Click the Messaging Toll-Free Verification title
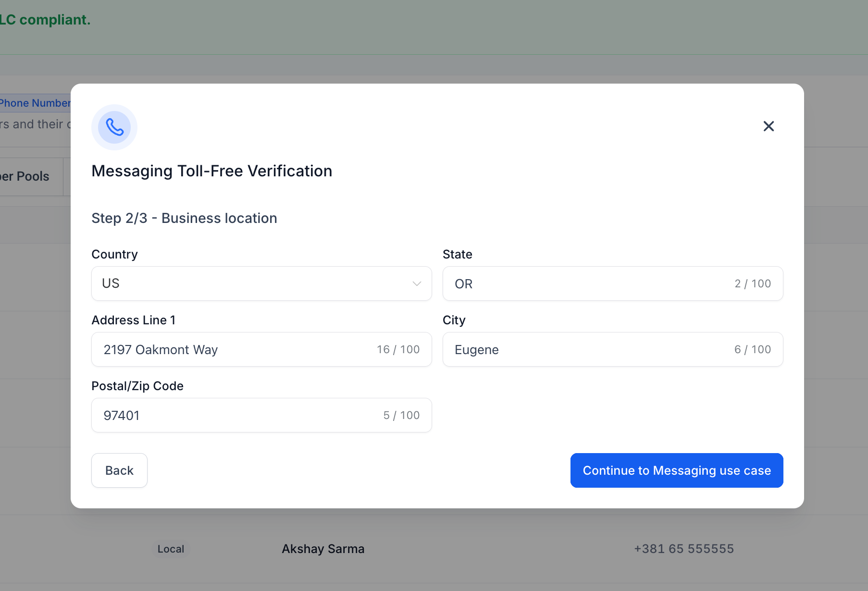The image size is (868, 591). tap(211, 171)
